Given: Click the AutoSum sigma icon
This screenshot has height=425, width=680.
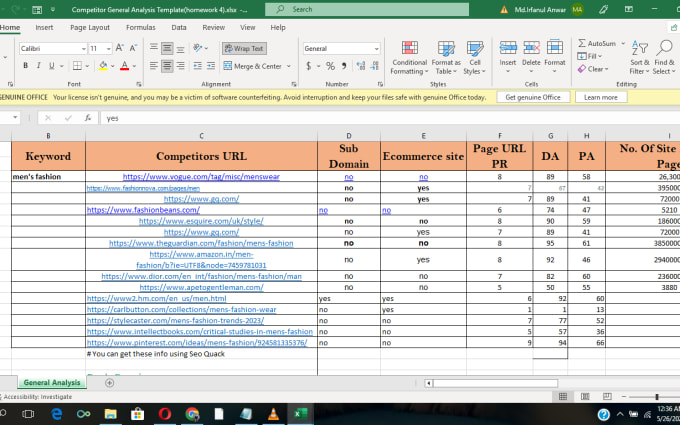Looking at the screenshot, I should tap(582, 43).
